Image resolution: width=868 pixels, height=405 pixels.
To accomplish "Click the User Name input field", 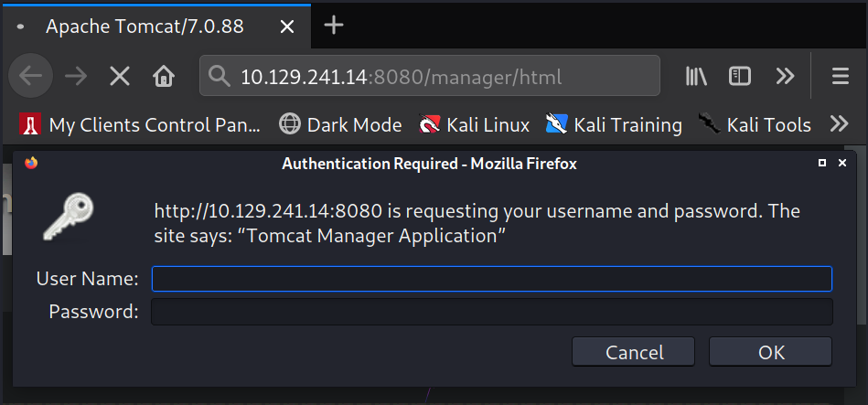I will click(492, 279).
